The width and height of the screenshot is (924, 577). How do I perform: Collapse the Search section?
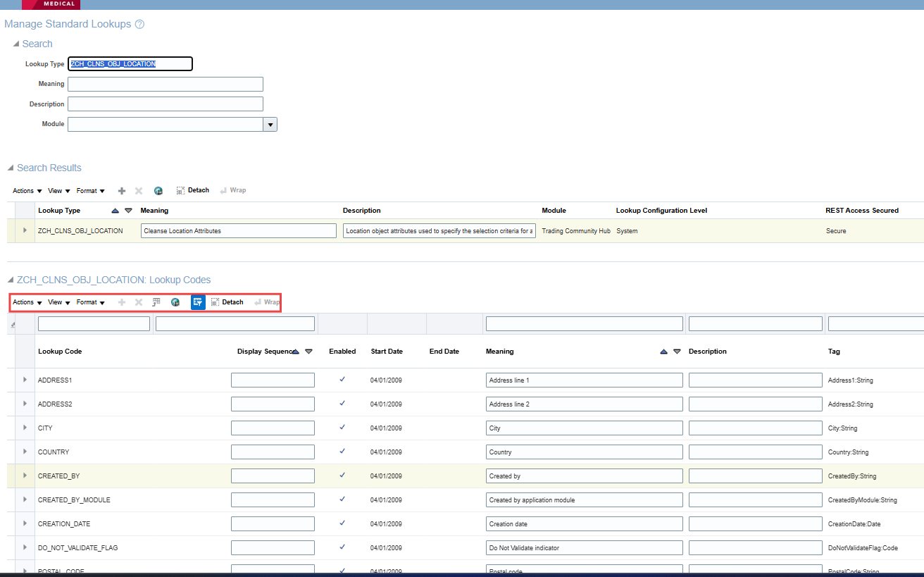tap(16, 44)
